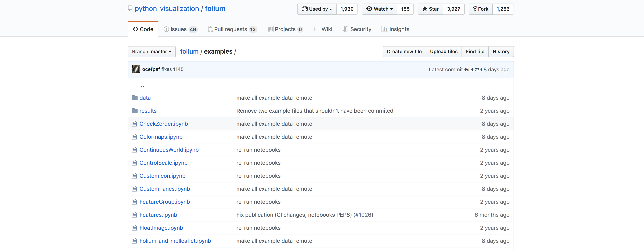Open the Used by dropdown
Viewport: 644px width, 251px height.
(317, 9)
